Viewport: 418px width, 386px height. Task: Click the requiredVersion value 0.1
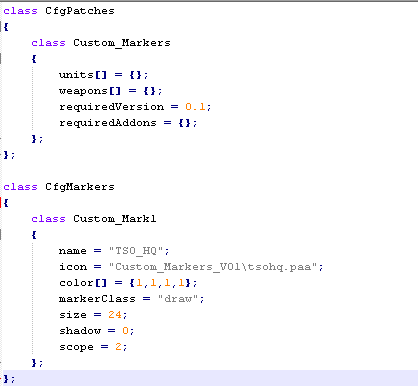(x=195, y=107)
